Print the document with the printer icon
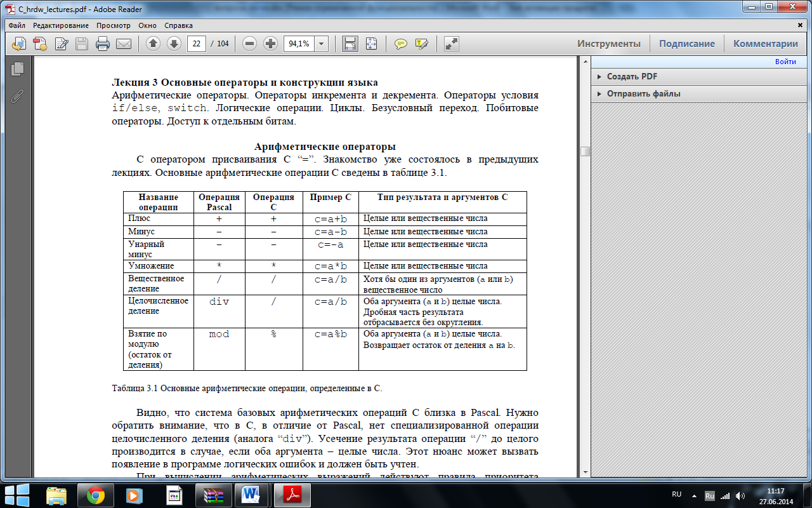This screenshot has width=812, height=508. click(x=103, y=44)
